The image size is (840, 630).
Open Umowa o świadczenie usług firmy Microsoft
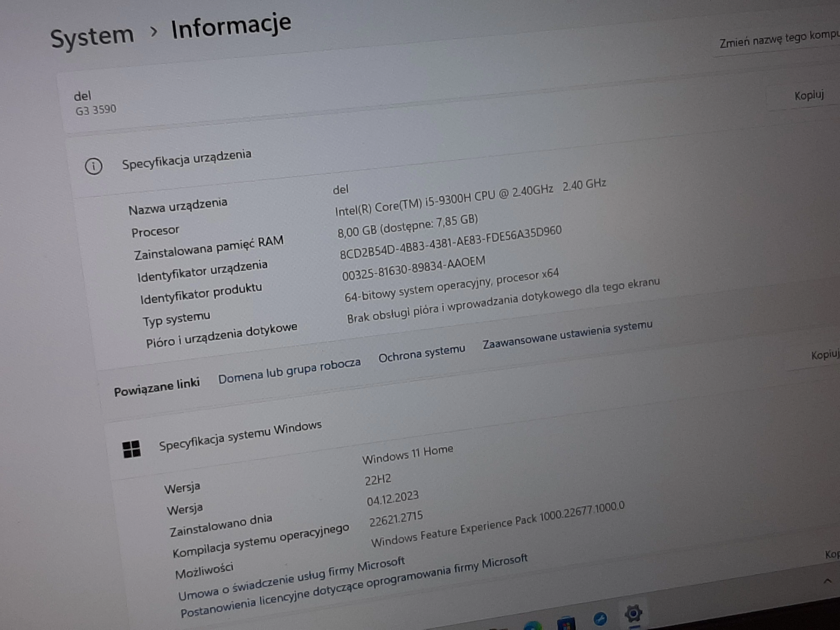click(292, 579)
